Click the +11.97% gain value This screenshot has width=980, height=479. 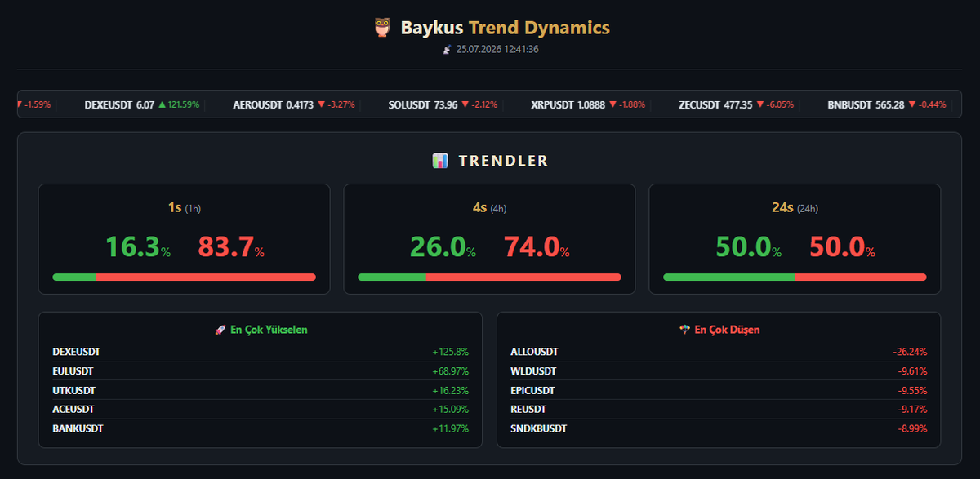(451, 428)
